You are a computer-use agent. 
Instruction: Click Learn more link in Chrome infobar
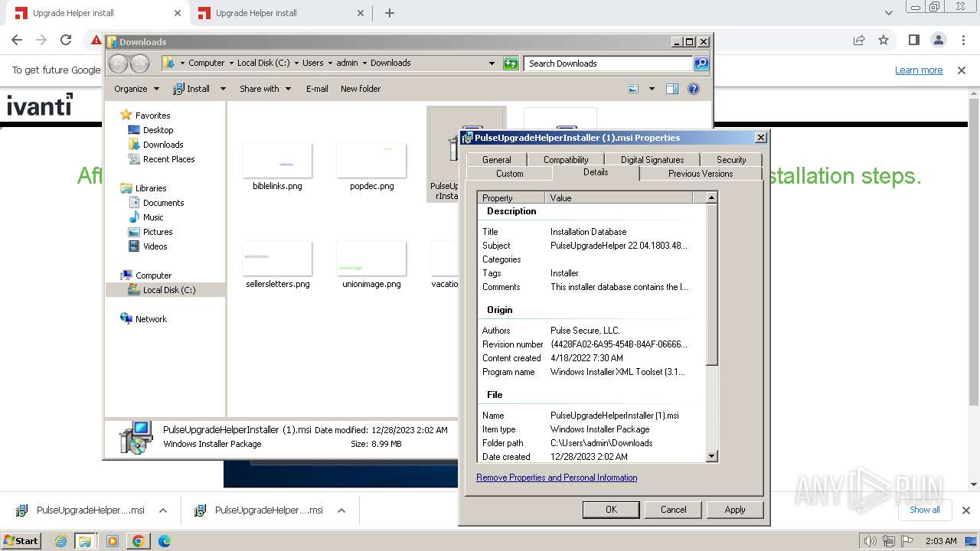(x=919, y=70)
